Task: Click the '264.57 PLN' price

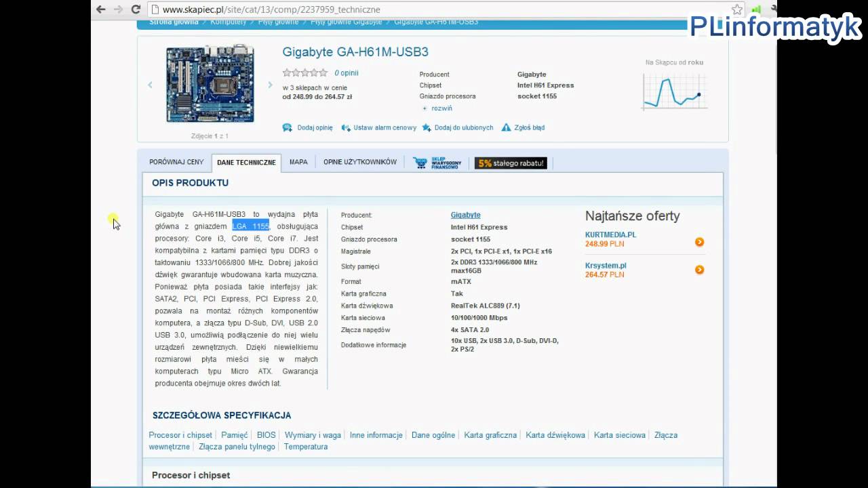Action: (604, 274)
